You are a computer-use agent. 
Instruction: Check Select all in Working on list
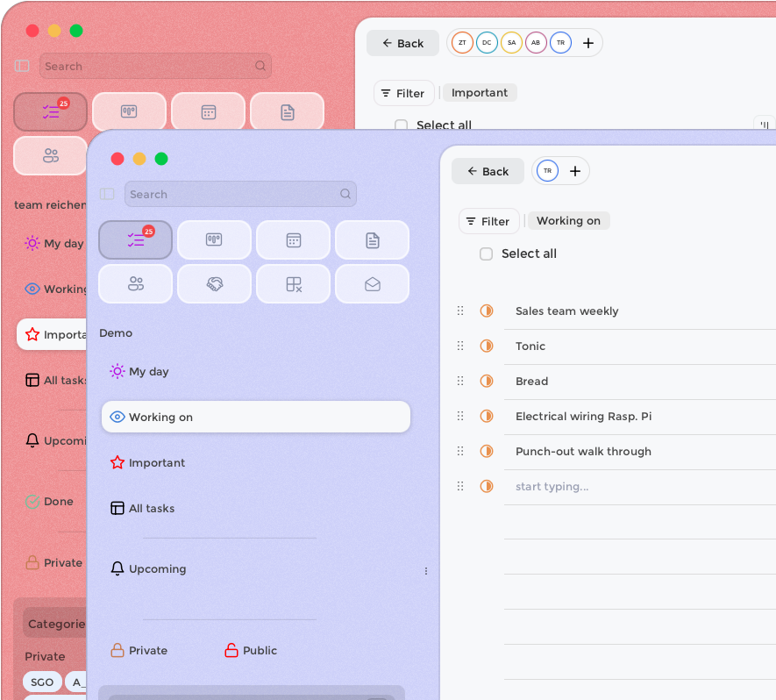point(486,254)
